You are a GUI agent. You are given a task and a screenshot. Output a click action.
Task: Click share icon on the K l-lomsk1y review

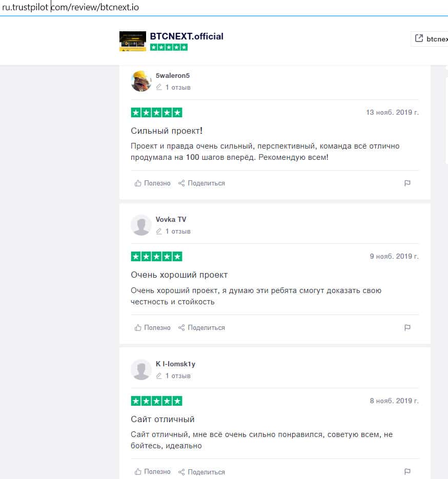coord(181,472)
